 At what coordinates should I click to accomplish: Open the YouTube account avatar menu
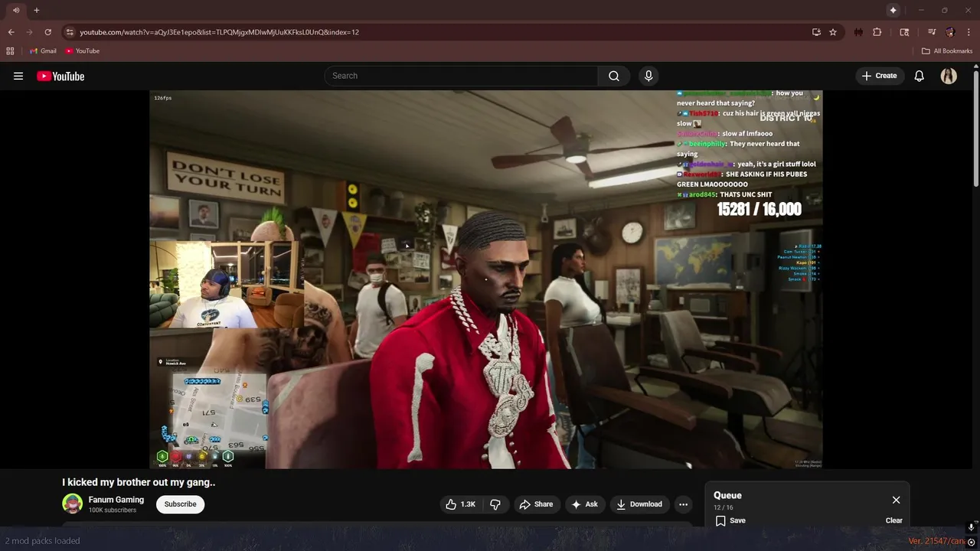click(949, 76)
